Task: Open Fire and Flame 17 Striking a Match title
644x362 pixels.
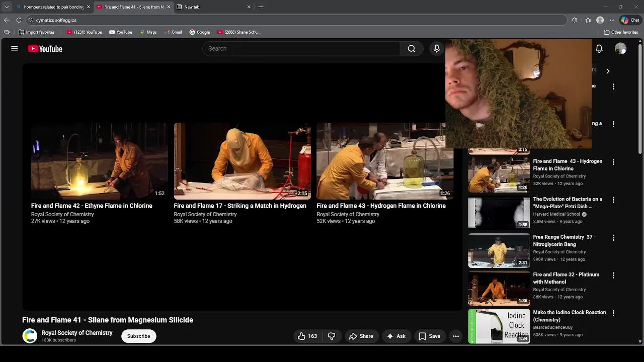Action: pyautogui.click(x=240, y=206)
